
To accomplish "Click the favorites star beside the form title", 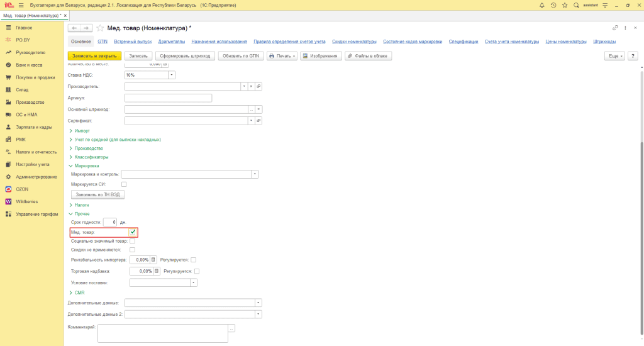I will (100, 28).
